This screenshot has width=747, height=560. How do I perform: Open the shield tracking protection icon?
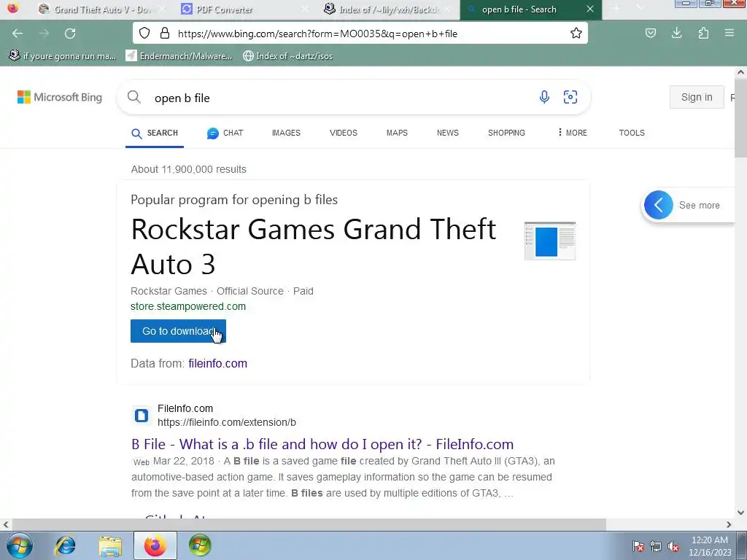(144, 33)
